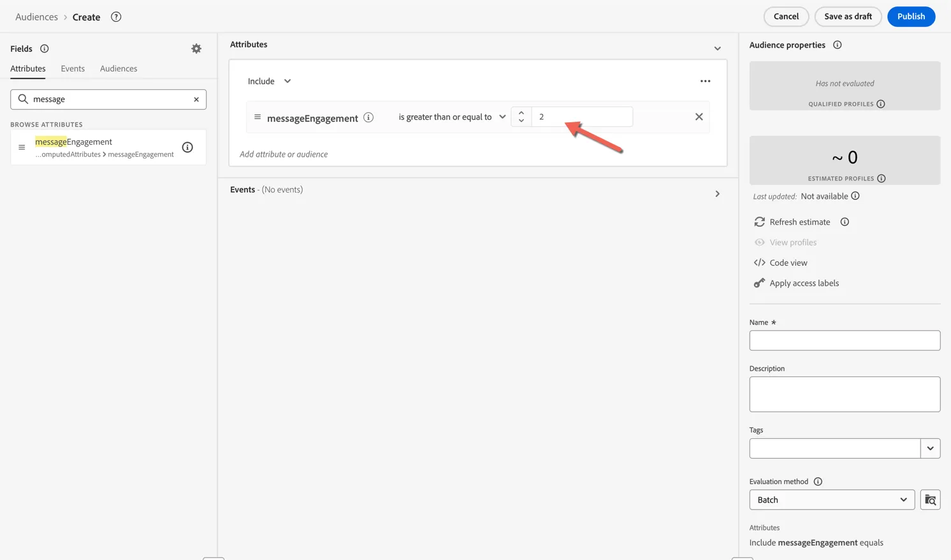Click the Cancel button

point(786,17)
